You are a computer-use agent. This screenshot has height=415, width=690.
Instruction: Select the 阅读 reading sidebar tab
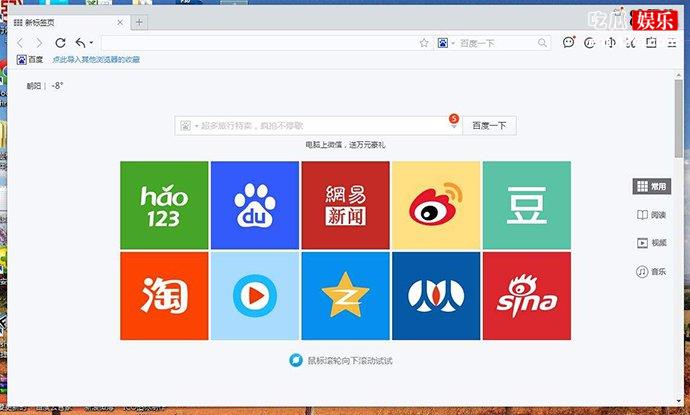(x=652, y=215)
